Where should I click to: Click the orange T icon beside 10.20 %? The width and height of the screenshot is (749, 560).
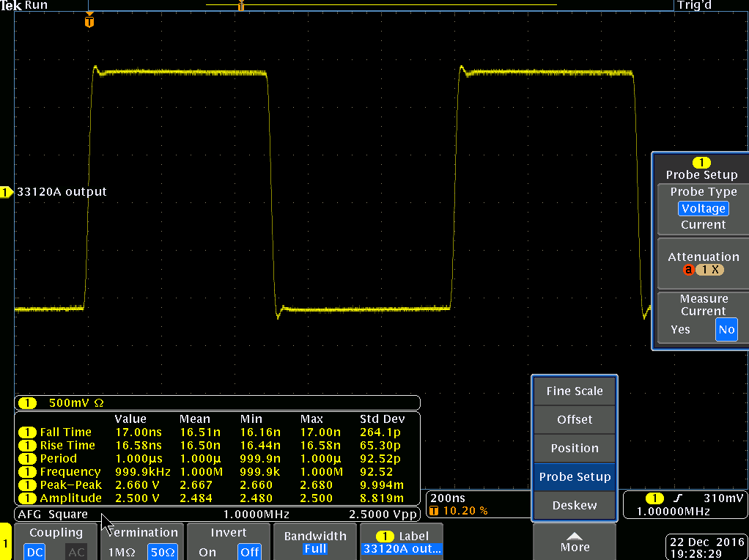[434, 511]
